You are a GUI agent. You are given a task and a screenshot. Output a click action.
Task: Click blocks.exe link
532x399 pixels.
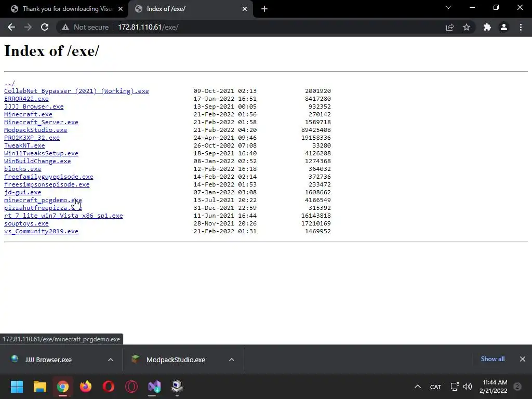(x=22, y=169)
